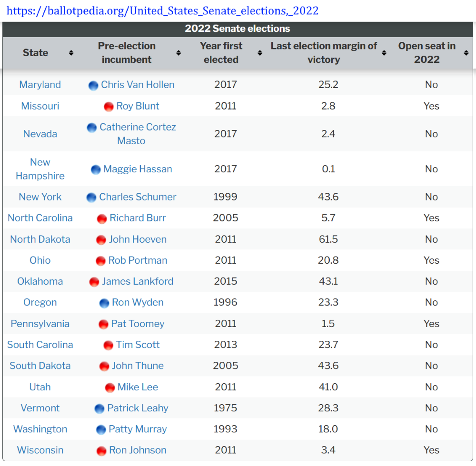Viewport: 476px width, 466px height.
Task: Click the blue dot beside Patty Murray
Action: click(101, 429)
